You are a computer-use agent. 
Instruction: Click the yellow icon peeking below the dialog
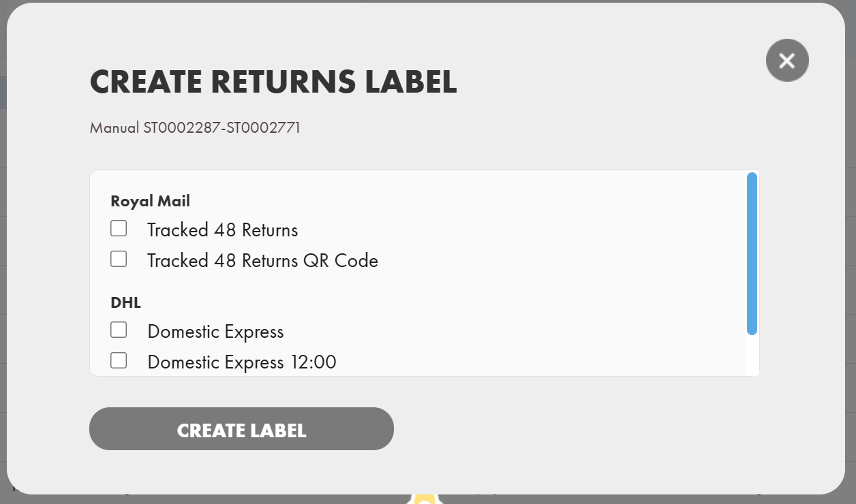click(x=424, y=499)
